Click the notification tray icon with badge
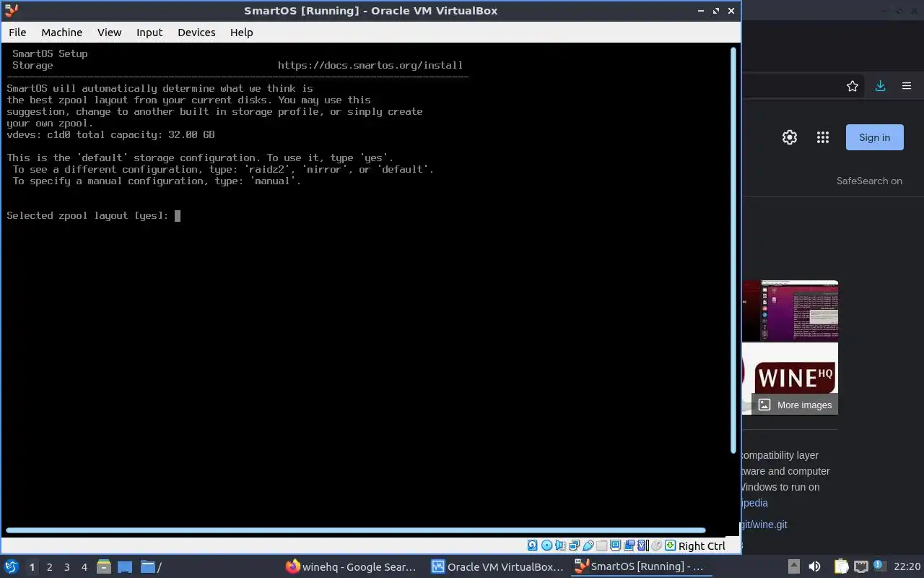Screen dimensions: 924x578 click(879, 566)
